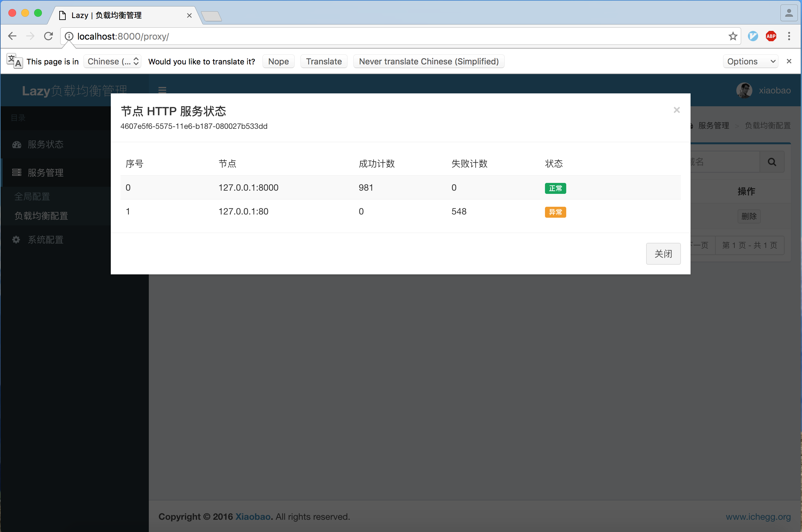Open the Chrome three-dot menu
This screenshot has width=802, height=532.
tap(789, 36)
